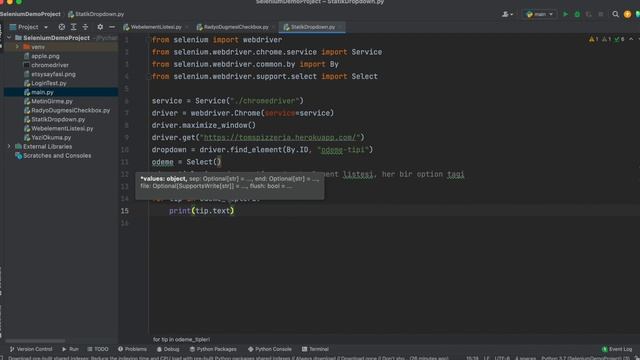Open Run tool window
This screenshot has width=640, height=360.
[x=70, y=349]
